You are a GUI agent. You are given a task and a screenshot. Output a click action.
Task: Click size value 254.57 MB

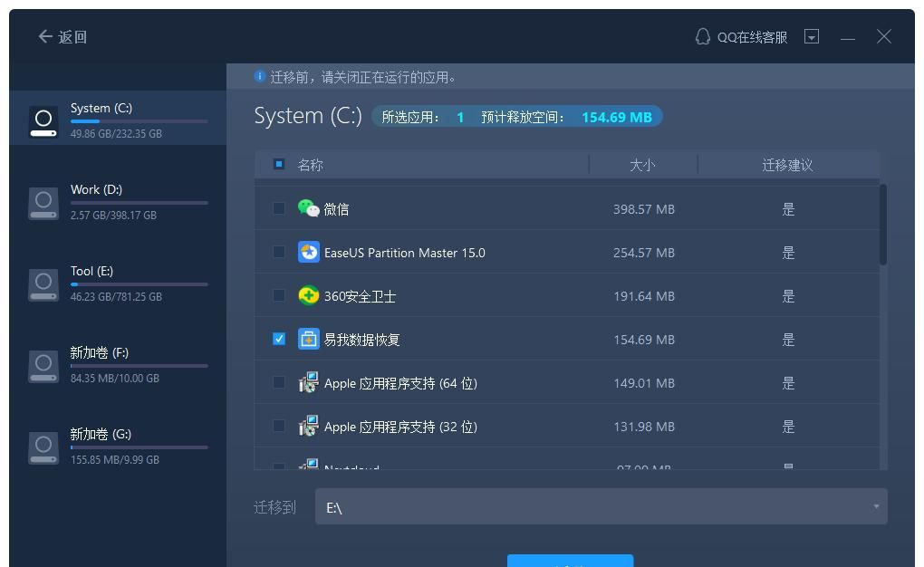(643, 253)
